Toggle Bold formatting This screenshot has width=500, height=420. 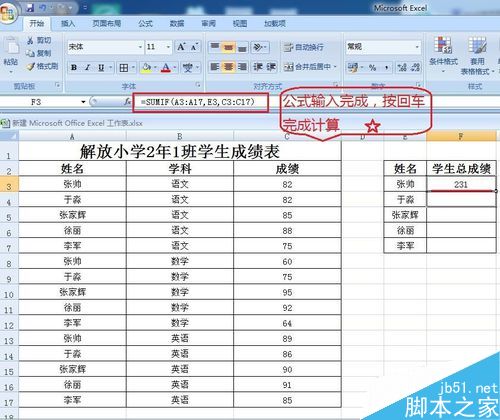(x=74, y=68)
